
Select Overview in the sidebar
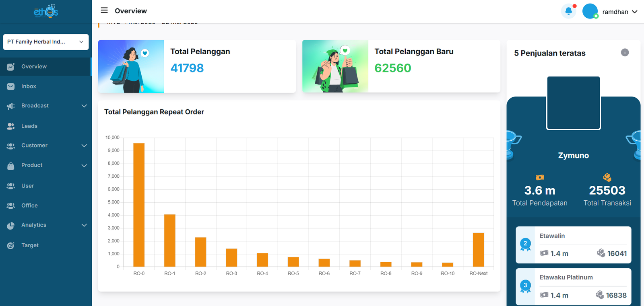[x=34, y=67]
